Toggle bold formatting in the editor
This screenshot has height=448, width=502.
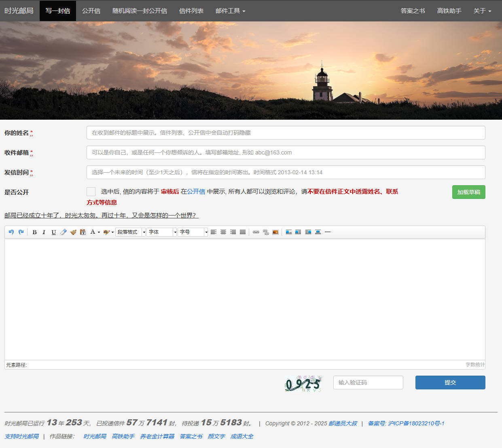pyautogui.click(x=34, y=232)
